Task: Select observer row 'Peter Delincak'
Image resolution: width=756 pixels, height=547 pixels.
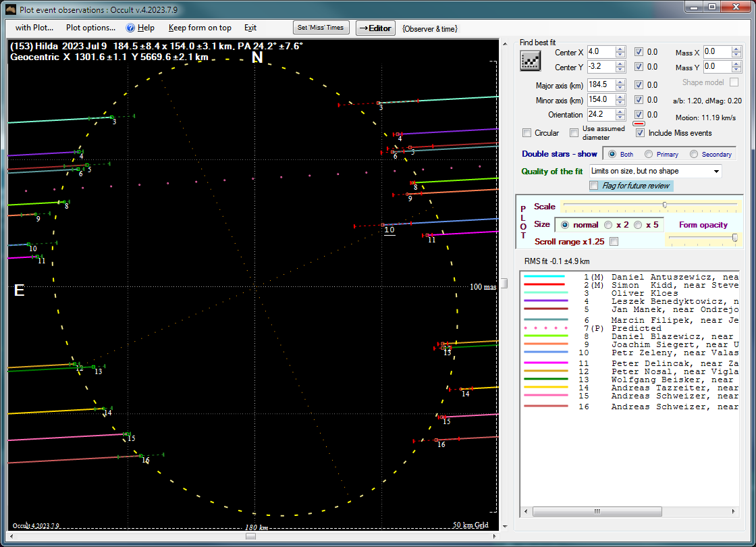Action: 630,363
